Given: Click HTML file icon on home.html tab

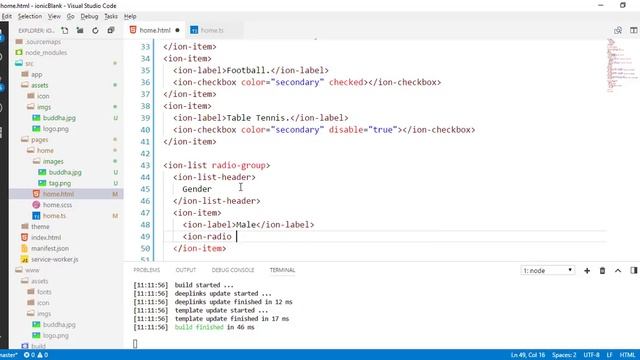Looking at the screenshot, I should pyautogui.click(x=133, y=30).
